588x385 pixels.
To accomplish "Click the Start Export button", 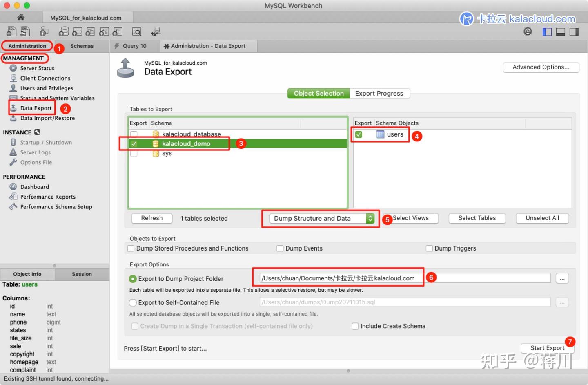I will pyautogui.click(x=547, y=348).
